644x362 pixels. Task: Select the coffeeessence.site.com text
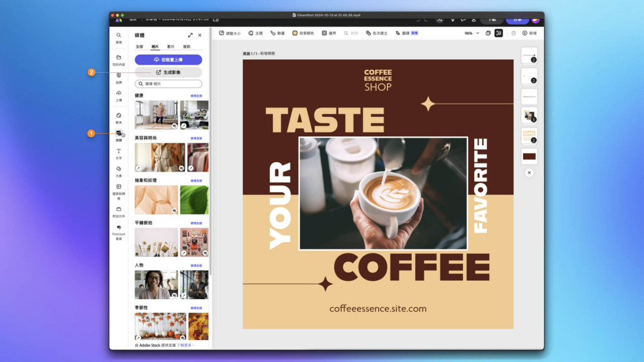pyautogui.click(x=378, y=309)
